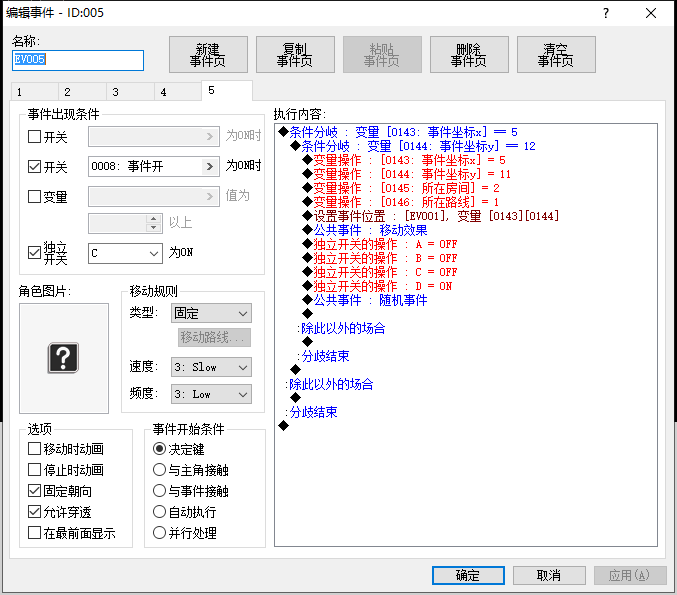Open the 频度 3: Low dropdown
This screenshot has width=677, height=595.
pos(211,394)
